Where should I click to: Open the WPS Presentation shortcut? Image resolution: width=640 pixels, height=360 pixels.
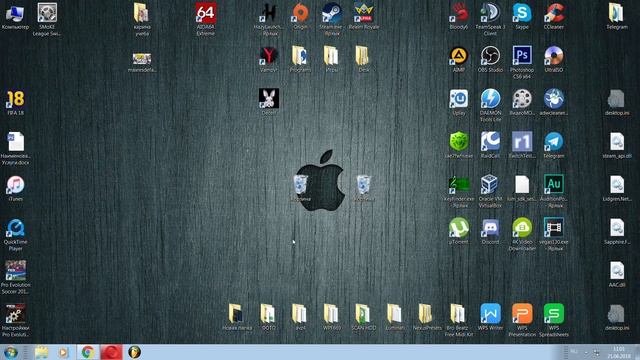click(x=522, y=314)
